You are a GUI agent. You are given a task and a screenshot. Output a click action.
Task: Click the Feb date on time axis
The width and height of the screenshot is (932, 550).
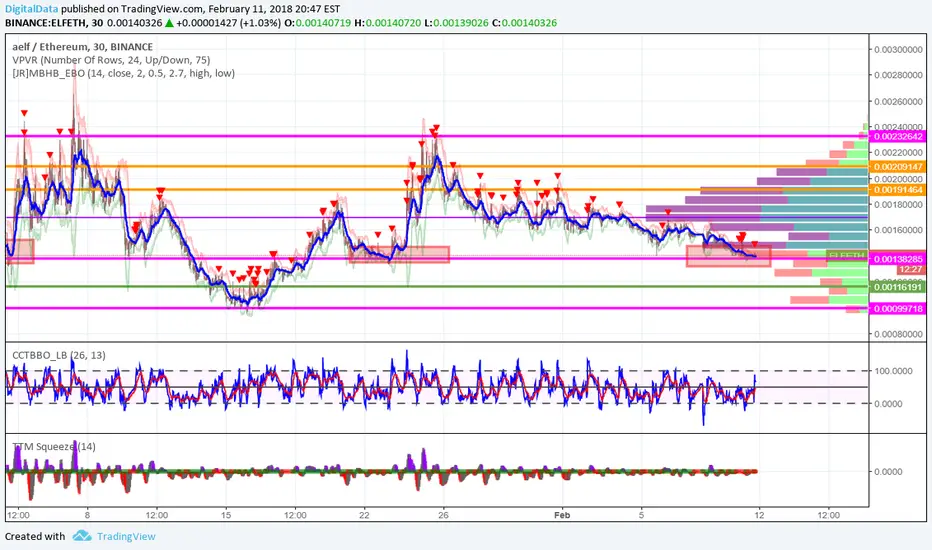562,515
